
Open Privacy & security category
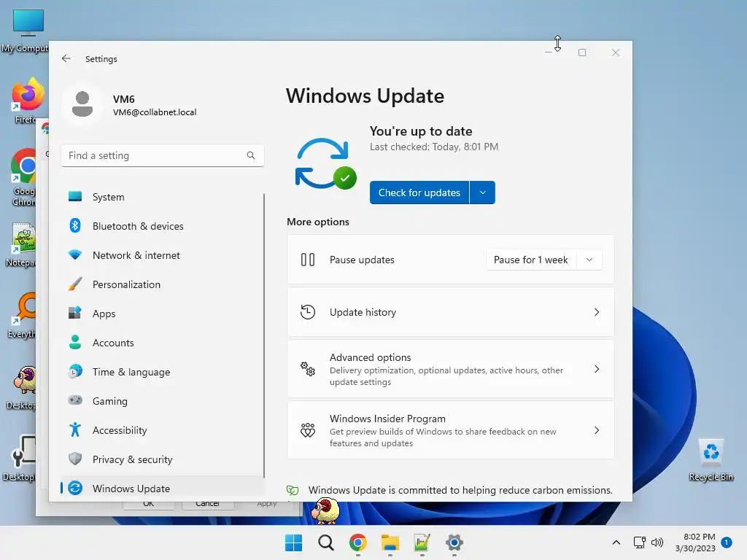click(x=162, y=459)
